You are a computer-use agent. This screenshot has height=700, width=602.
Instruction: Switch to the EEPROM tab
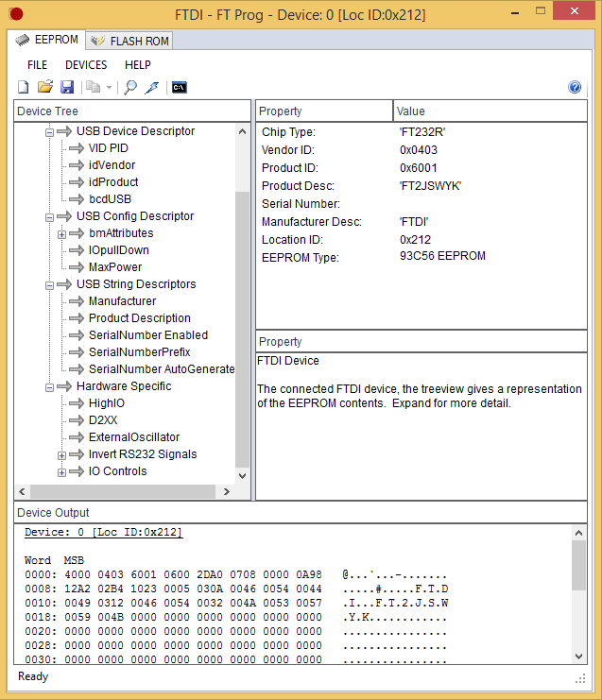click(x=47, y=40)
